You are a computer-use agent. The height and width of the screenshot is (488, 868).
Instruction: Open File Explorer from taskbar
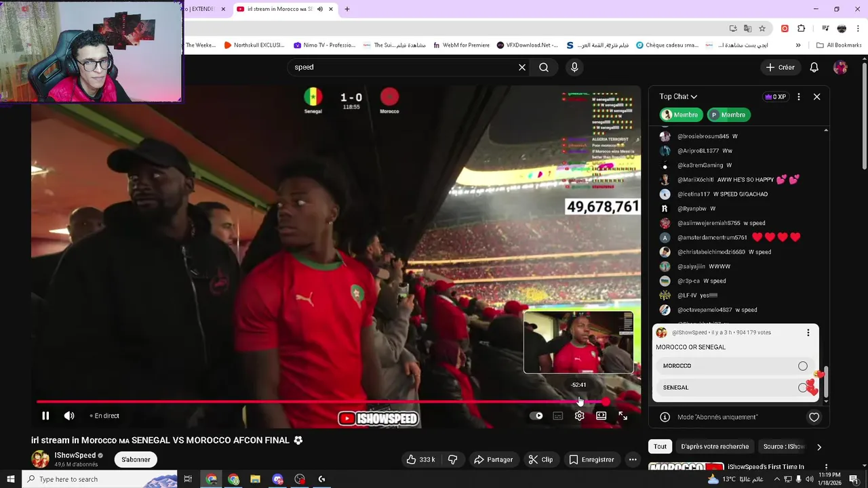pos(256,479)
